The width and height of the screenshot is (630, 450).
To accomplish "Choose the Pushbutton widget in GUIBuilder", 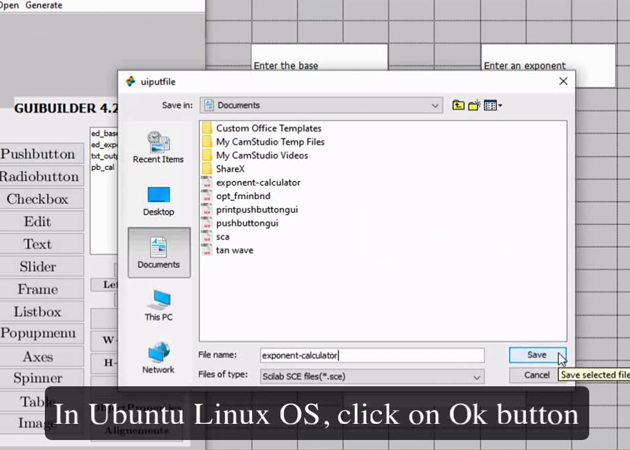I will pyautogui.click(x=38, y=154).
